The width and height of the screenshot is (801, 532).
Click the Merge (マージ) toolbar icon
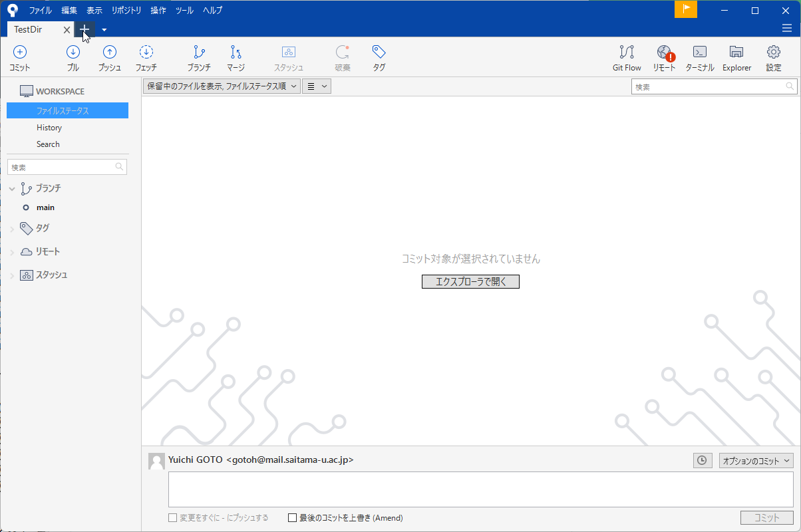click(x=236, y=52)
